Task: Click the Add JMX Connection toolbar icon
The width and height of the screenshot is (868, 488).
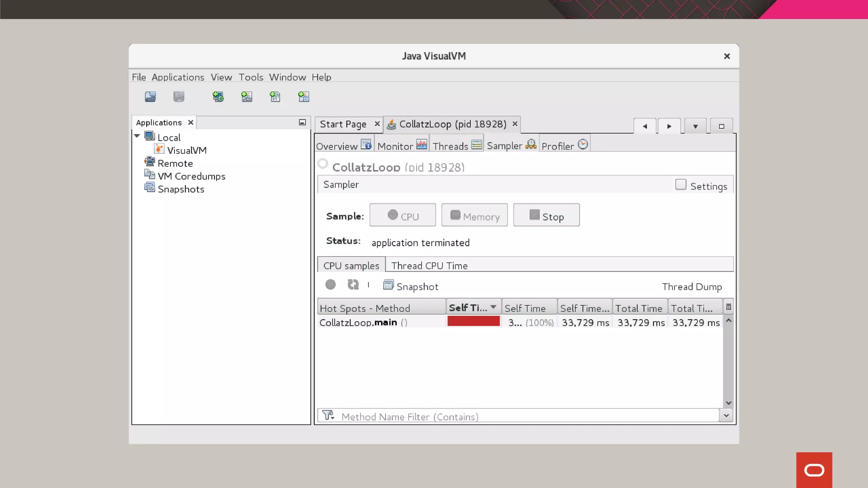Action: pyautogui.click(x=247, y=97)
